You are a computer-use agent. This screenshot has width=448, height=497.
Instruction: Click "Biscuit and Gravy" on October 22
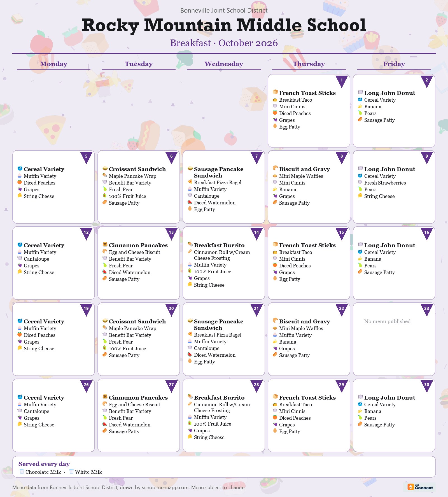coord(304,321)
